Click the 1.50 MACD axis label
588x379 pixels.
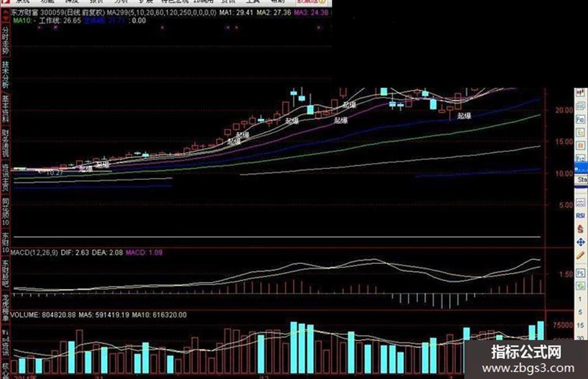tap(566, 274)
